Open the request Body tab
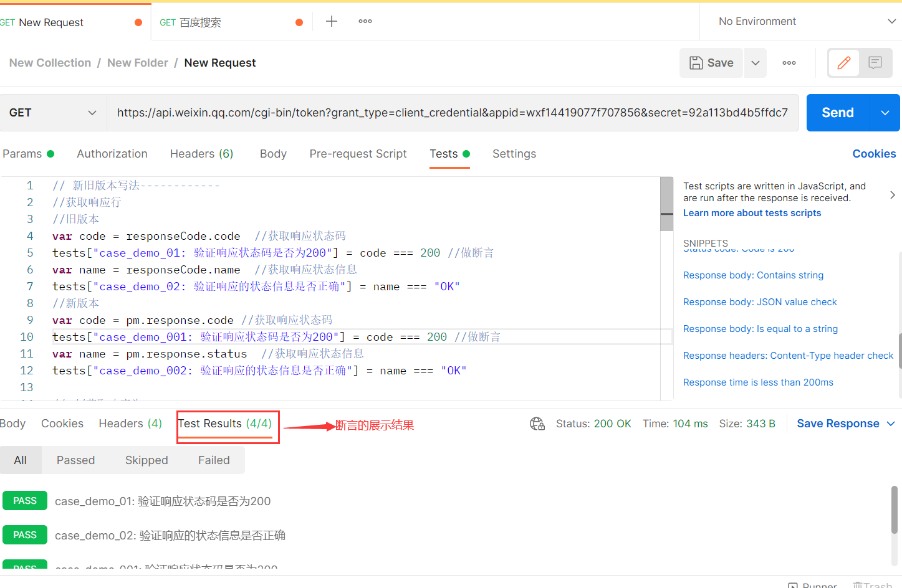902x588 pixels. (273, 154)
